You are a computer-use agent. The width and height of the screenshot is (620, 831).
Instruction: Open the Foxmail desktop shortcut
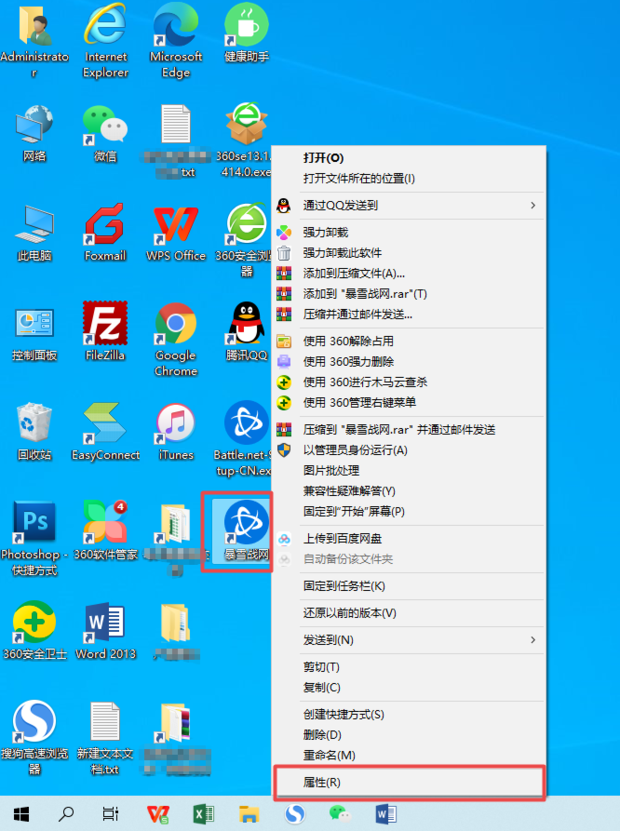point(105,224)
